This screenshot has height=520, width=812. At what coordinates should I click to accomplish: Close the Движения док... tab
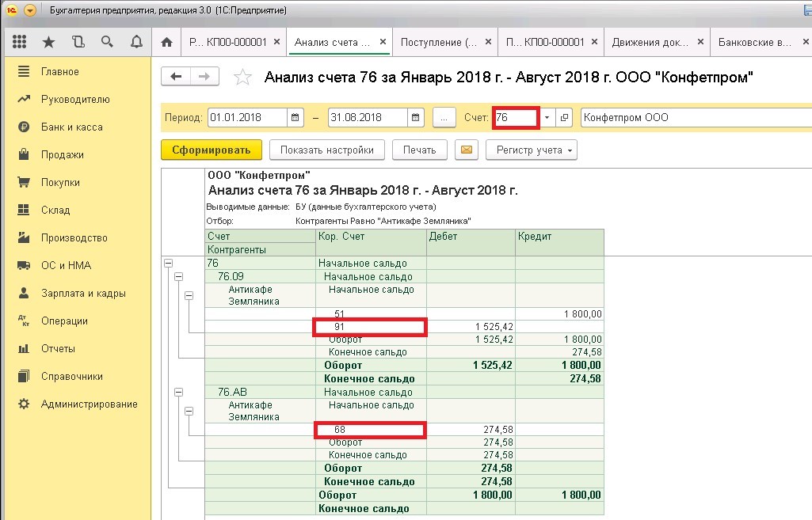tap(700, 42)
